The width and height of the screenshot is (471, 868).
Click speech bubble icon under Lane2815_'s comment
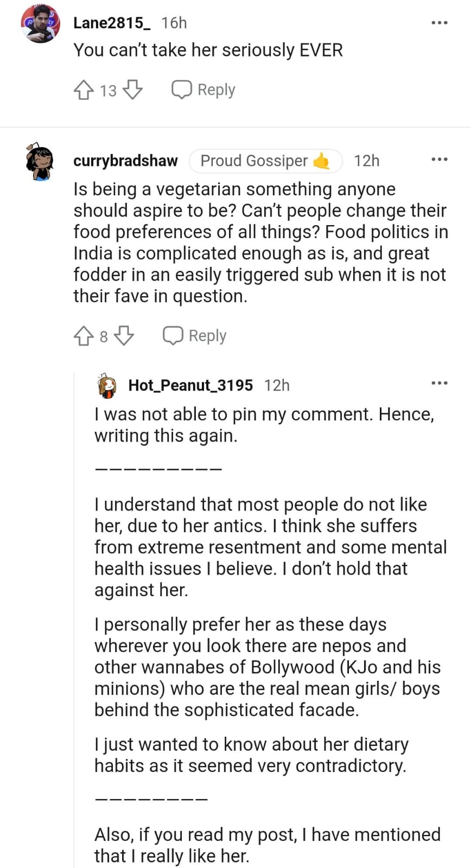[181, 90]
